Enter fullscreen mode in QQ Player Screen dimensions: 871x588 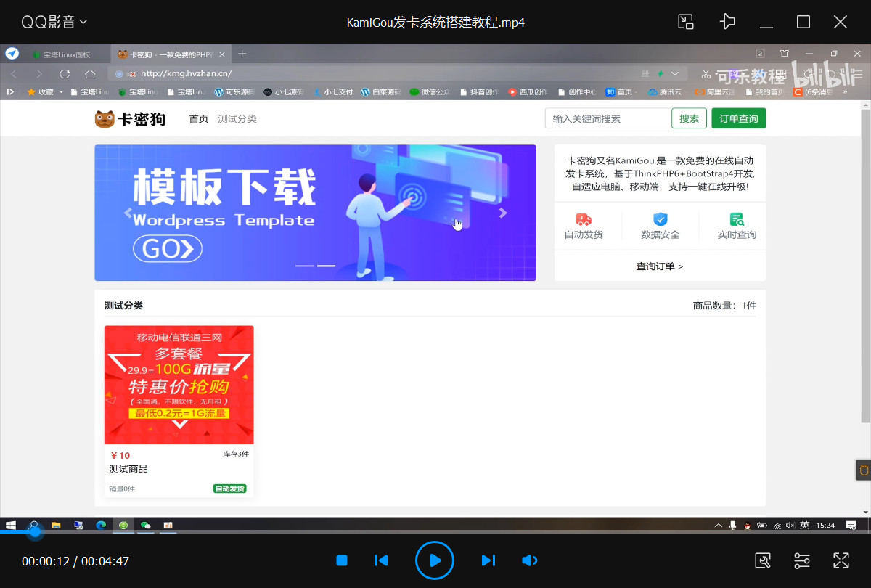tap(841, 560)
